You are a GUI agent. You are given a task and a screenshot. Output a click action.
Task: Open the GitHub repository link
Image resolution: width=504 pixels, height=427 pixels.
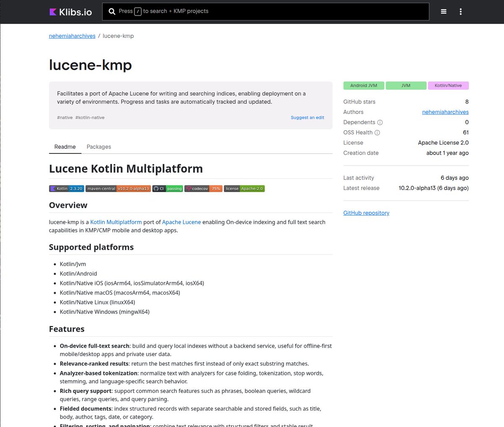coord(366,213)
